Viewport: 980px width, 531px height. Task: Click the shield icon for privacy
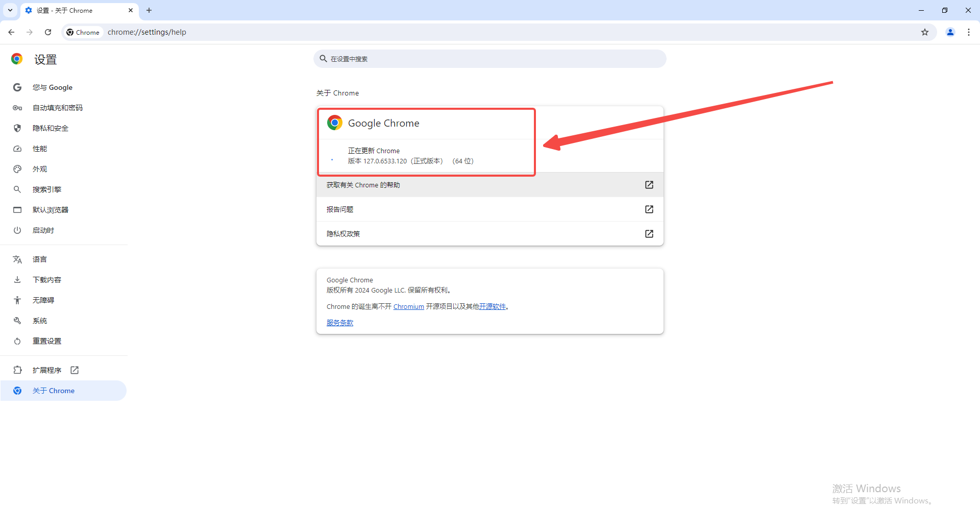tap(17, 128)
